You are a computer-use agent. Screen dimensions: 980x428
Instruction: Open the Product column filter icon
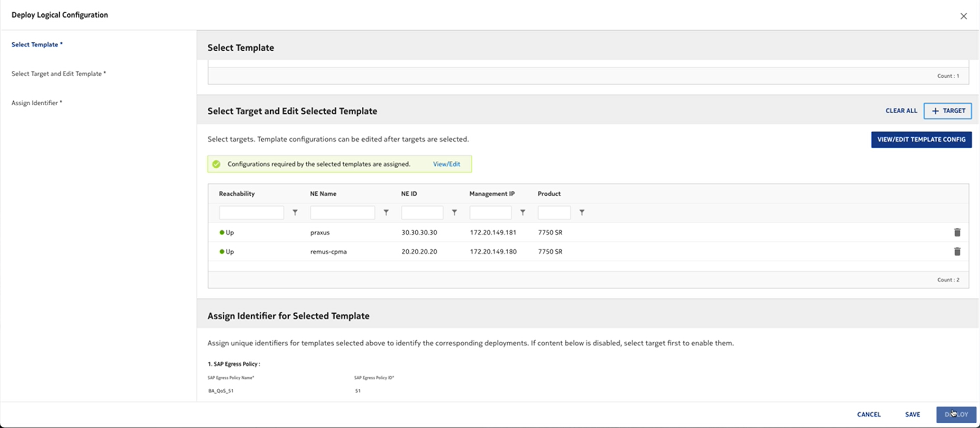[x=582, y=213]
